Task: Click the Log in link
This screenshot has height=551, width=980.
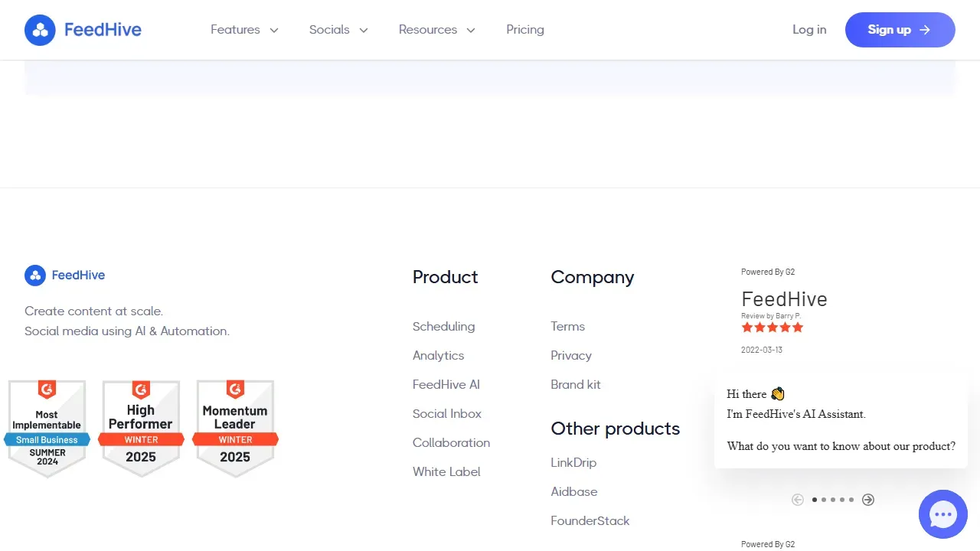Action: [x=809, y=30]
